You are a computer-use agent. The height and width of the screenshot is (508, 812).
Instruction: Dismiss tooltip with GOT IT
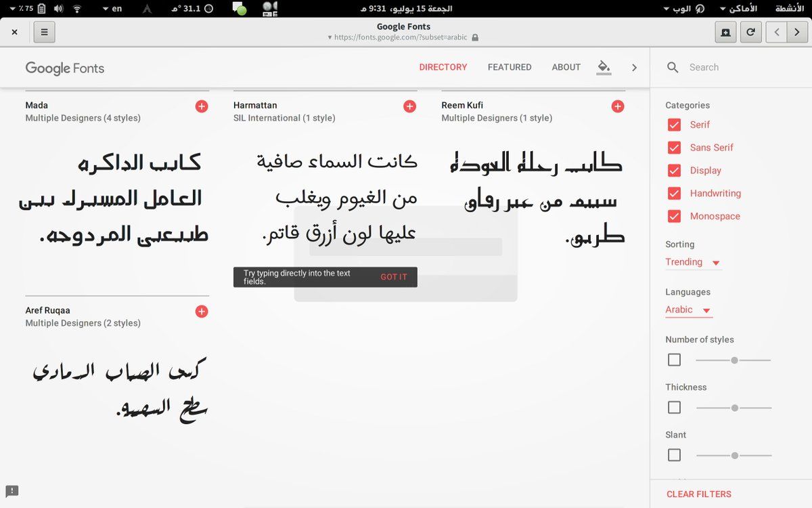click(x=394, y=277)
